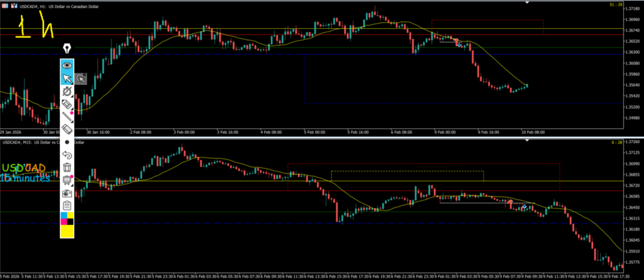Select the pen drawing tool

[x=67, y=92]
